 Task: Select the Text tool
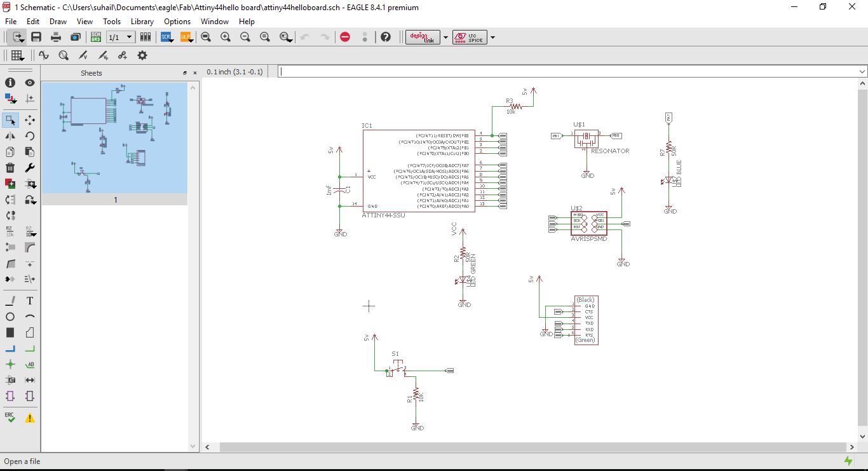(x=30, y=301)
